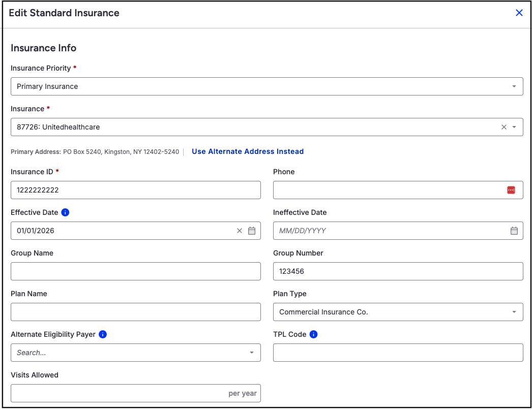
Task: Click the TPL Code input box
Action: [x=398, y=353]
